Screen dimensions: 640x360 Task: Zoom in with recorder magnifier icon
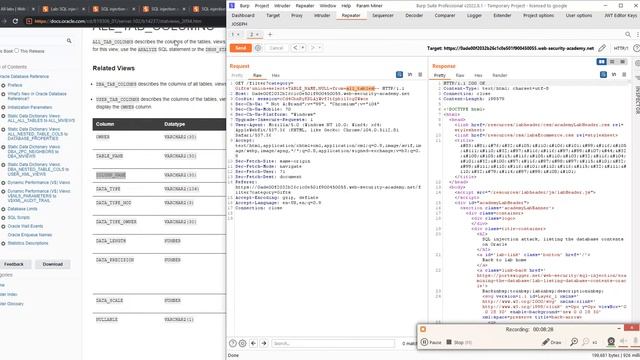(574, 342)
